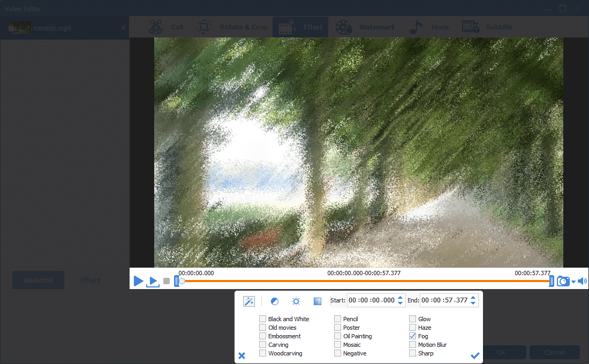
Task: Switch to the Material tab
Action: coord(39,280)
